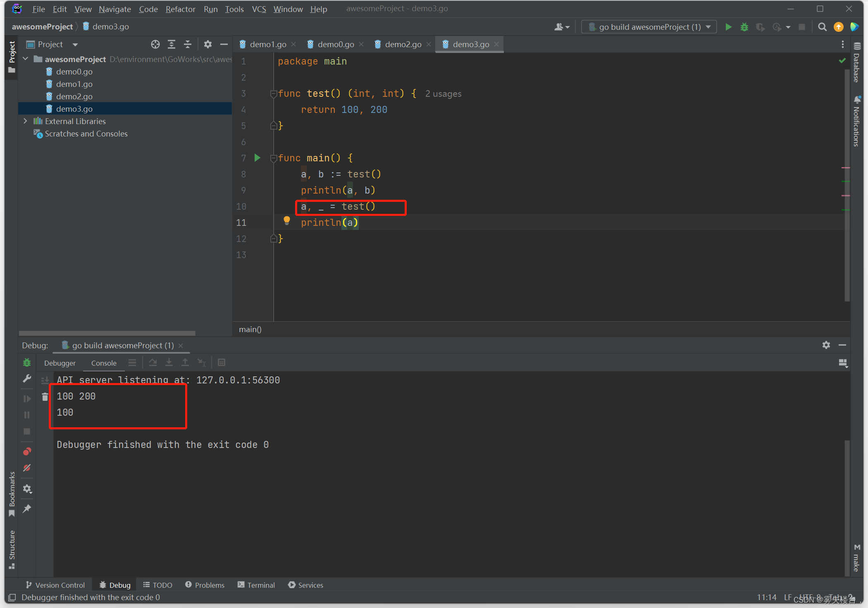Switch to the Debugger tab in debug panel
This screenshot has height=608, width=868.
pos(59,362)
